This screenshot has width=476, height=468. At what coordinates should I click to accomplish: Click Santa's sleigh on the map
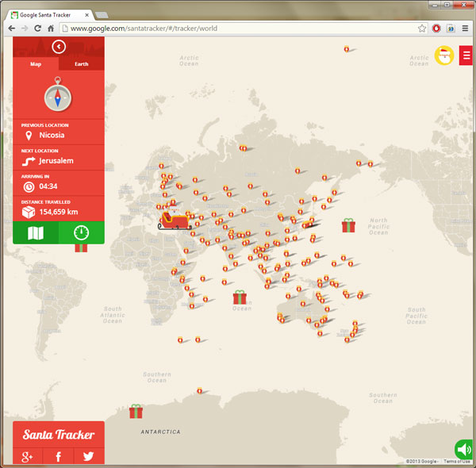174,218
